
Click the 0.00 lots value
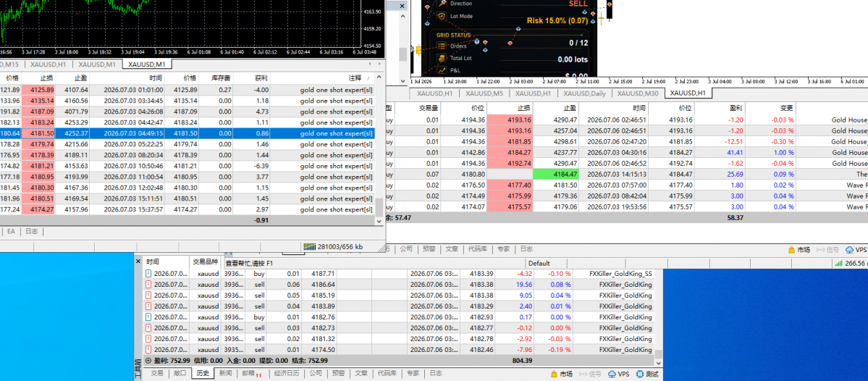coord(573,60)
